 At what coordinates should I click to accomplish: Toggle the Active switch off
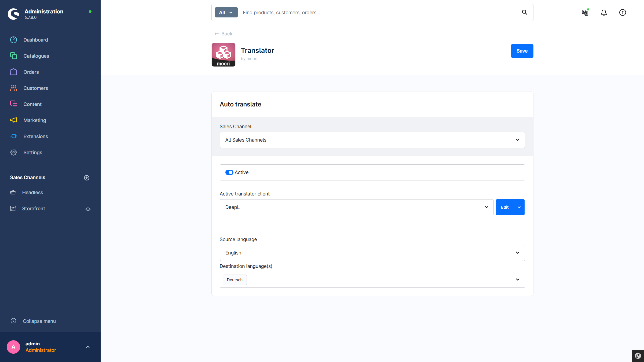click(229, 172)
